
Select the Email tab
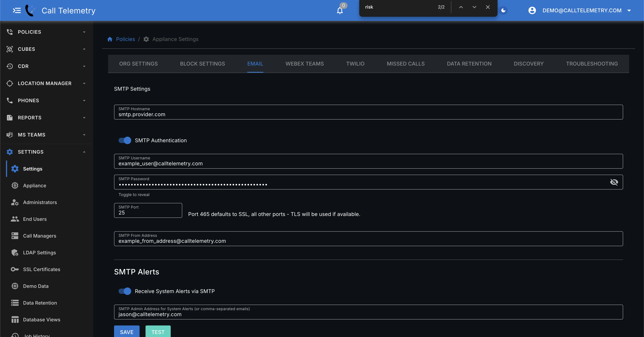point(255,64)
